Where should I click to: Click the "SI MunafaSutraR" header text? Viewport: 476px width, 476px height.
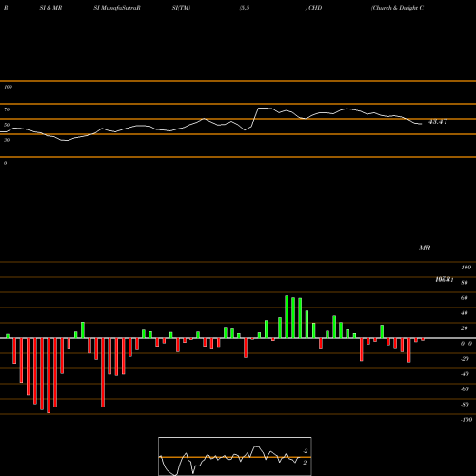[117, 8]
